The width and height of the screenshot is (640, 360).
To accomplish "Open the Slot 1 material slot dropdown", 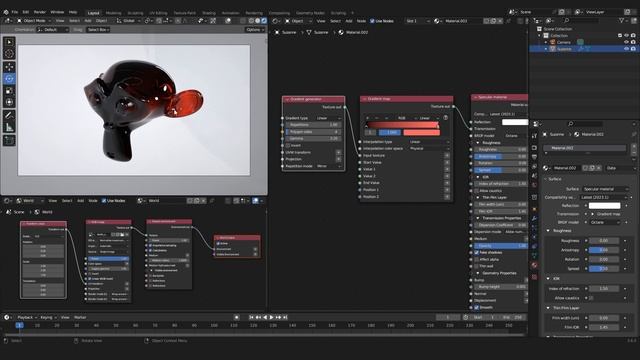I will pyautogui.click(x=417, y=21).
